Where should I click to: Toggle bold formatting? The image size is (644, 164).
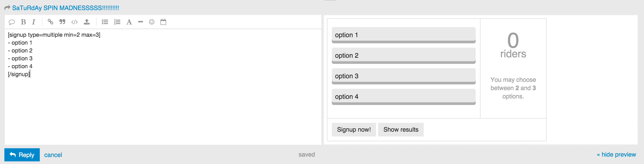(x=23, y=22)
